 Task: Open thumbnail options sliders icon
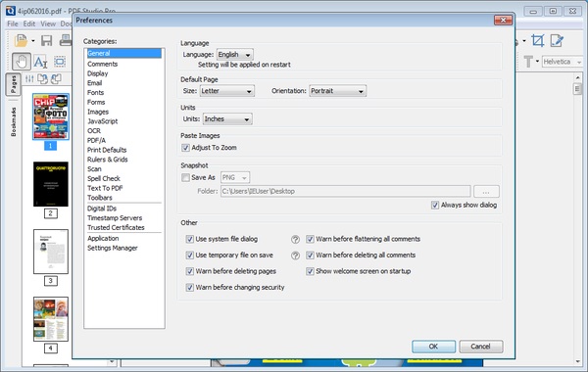pyautogui.click(x=29, y=78)
